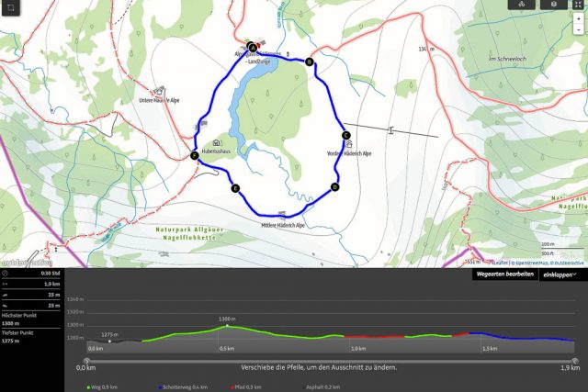This screenshot has height=392, width=588.
Task: Click the Mittlere Häderich Alpe map label
Action: (x=282, y=224)
